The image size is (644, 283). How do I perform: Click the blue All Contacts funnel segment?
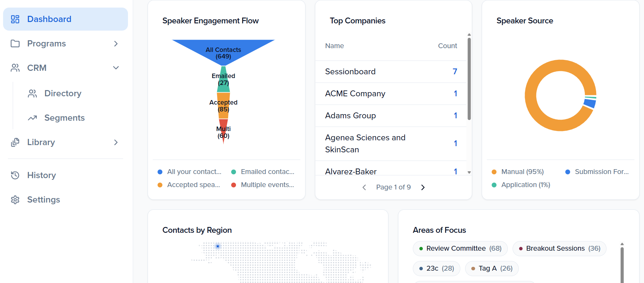[x=223, y=48]
